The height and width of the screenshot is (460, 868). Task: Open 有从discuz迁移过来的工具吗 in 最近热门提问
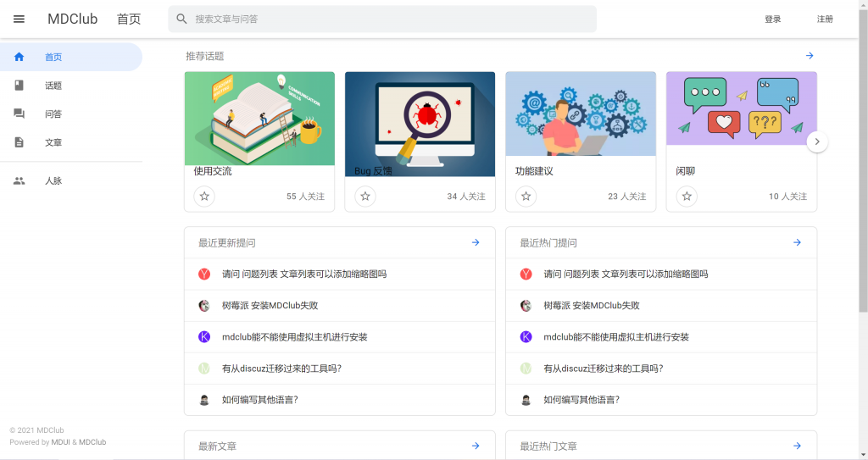[x=661, y=369]
